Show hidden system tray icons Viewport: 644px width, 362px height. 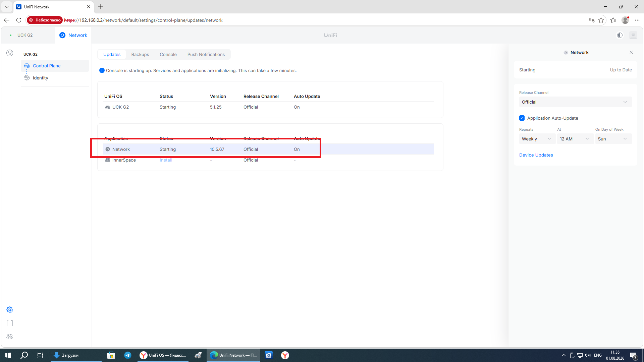564,355
